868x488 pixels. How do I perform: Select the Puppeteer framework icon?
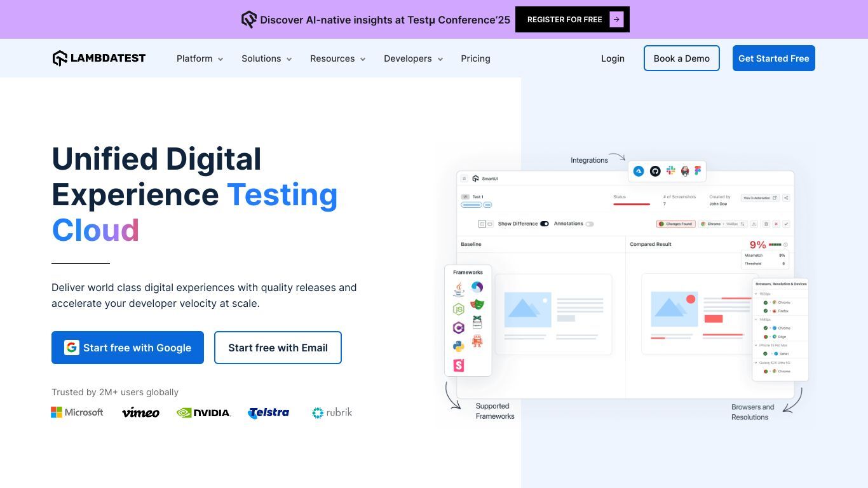477,323
